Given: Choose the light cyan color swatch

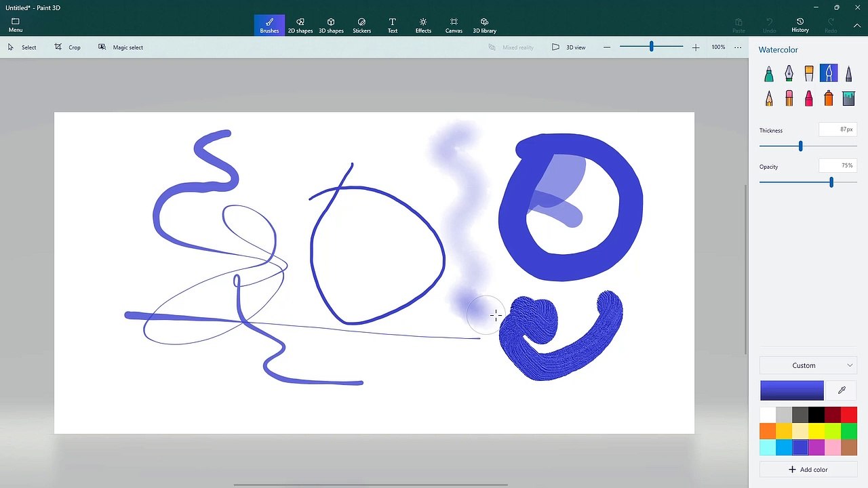Looking at the screenshot, I should coord(768,447).
